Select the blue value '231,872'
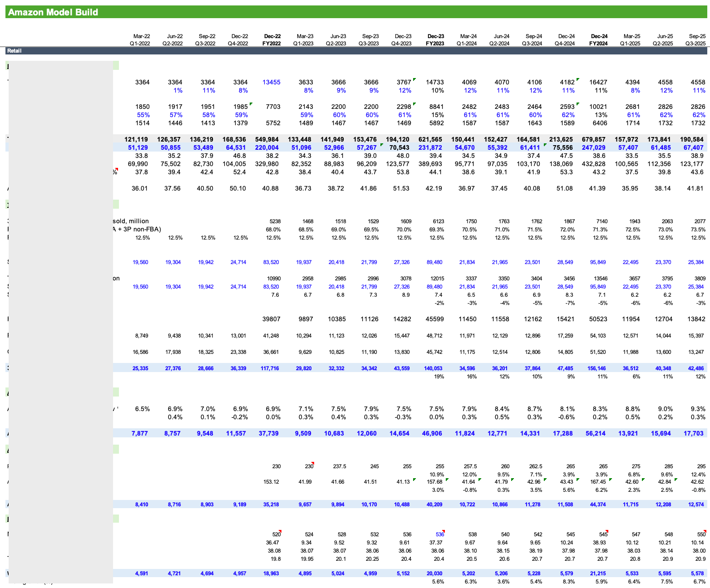The width and height of the screenshot is (710, 588). click(x=432, y=147)
